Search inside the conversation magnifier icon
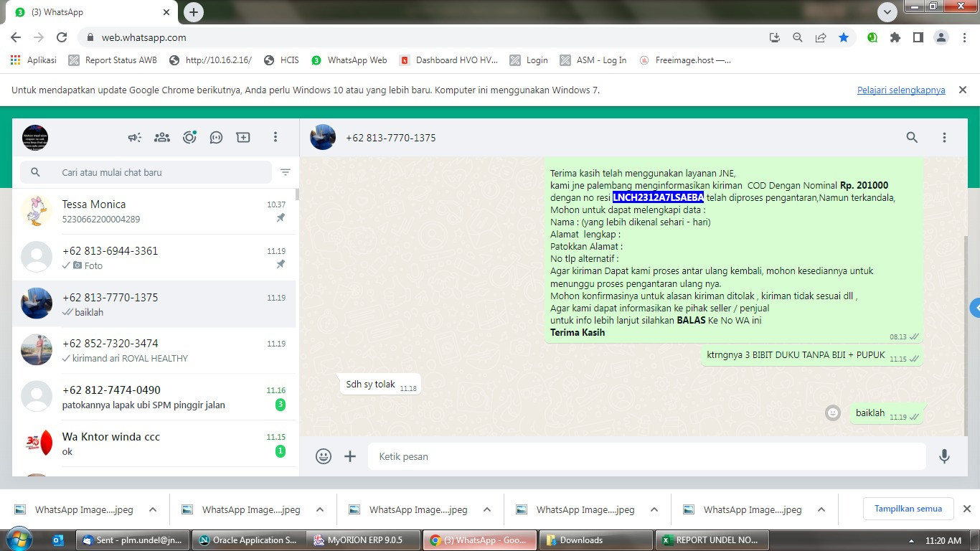Viewport: 980px width, 551px height. 912,137
